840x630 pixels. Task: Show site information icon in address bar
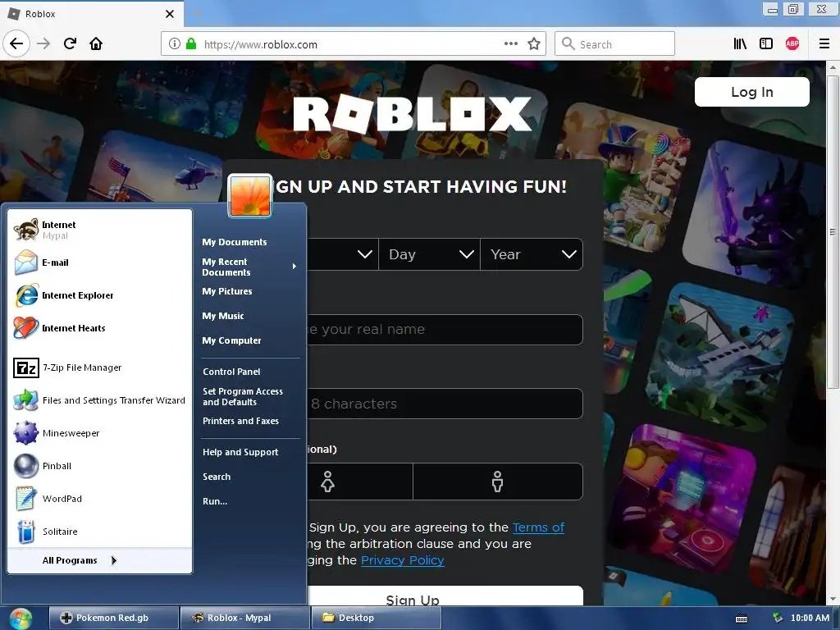coord(174,43)
